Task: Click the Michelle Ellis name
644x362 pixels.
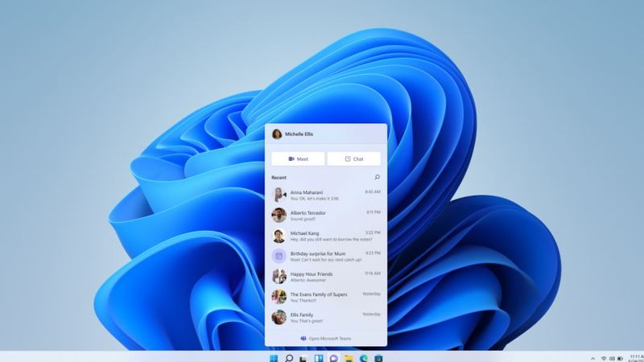Action: pyautogui.click(x=299, y=134)
